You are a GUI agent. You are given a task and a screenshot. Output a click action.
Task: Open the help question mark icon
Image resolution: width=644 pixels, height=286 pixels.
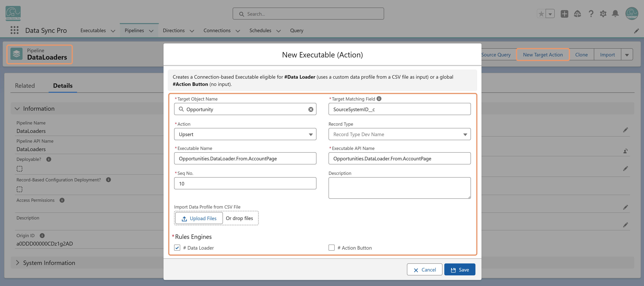tap(591, 14)
